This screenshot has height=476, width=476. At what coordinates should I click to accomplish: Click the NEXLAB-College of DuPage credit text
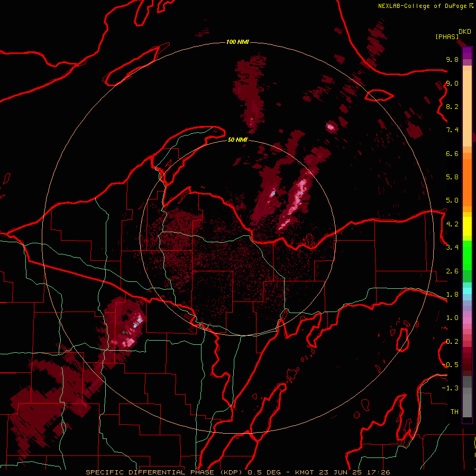tap(424, 6)
